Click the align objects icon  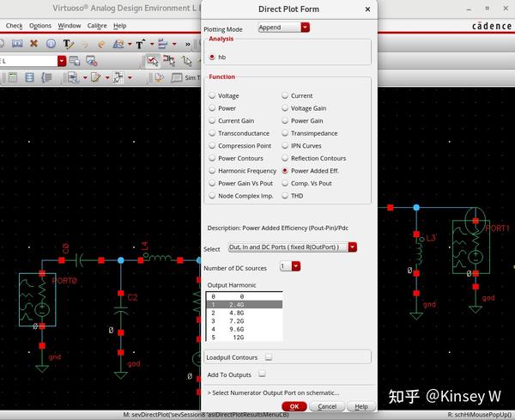point(162,44)
